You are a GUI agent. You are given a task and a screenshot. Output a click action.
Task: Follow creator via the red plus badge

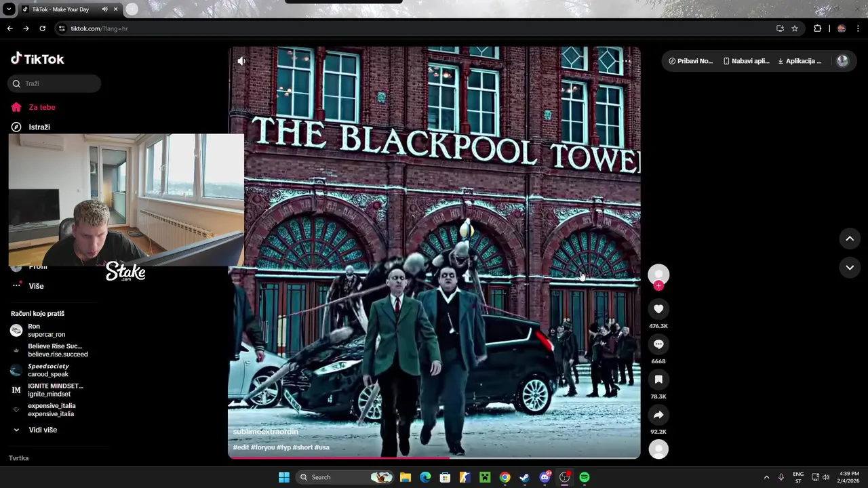[x=658, y=286]
